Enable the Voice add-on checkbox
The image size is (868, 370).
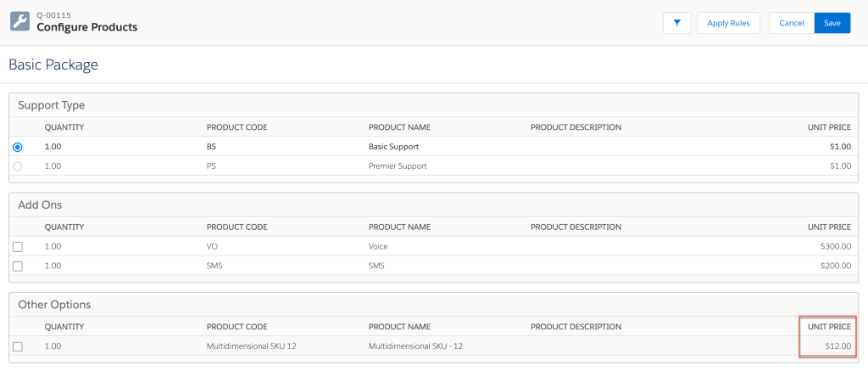point(18,247)
